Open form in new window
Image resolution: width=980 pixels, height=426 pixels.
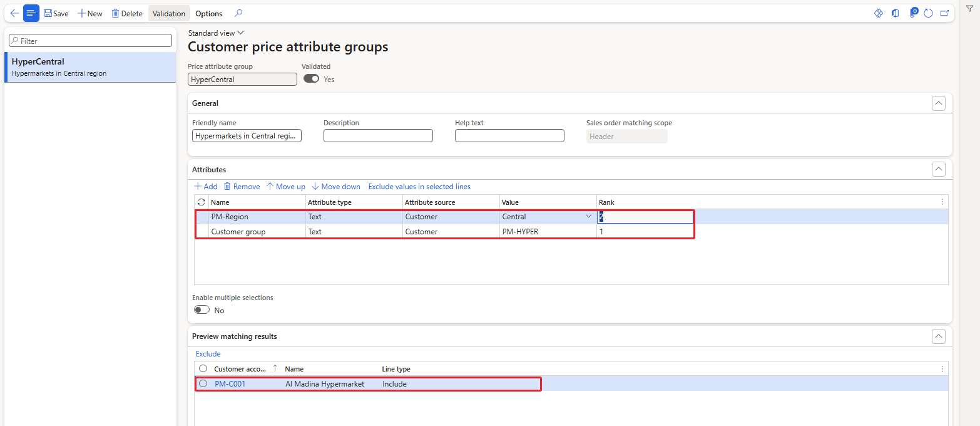coord(944,13)
